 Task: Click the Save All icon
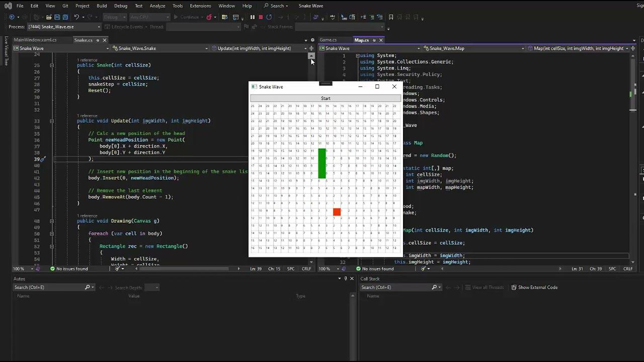click(x=65, y=17)
